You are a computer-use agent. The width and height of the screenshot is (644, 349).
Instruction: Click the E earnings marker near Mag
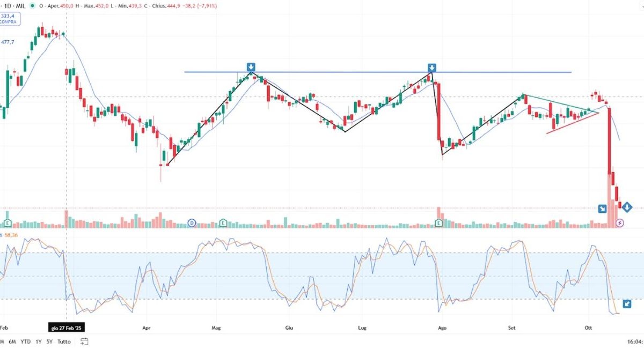[223, 222]
